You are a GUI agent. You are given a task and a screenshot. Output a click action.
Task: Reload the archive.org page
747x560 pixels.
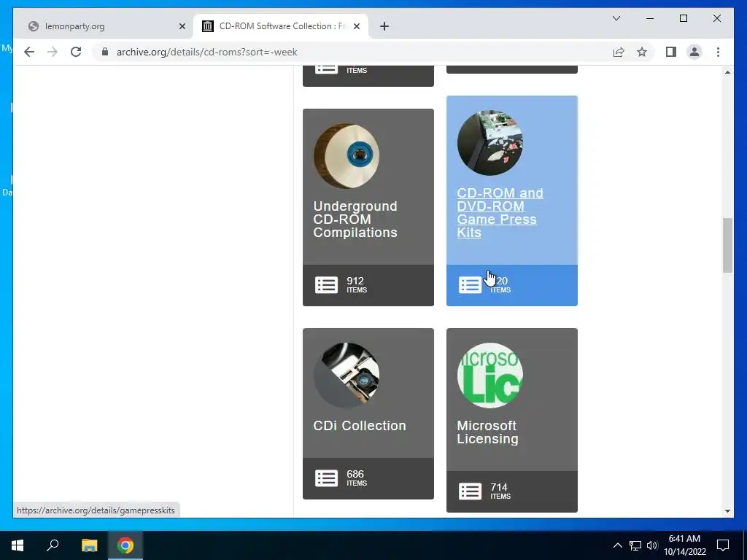pos(76,52)
